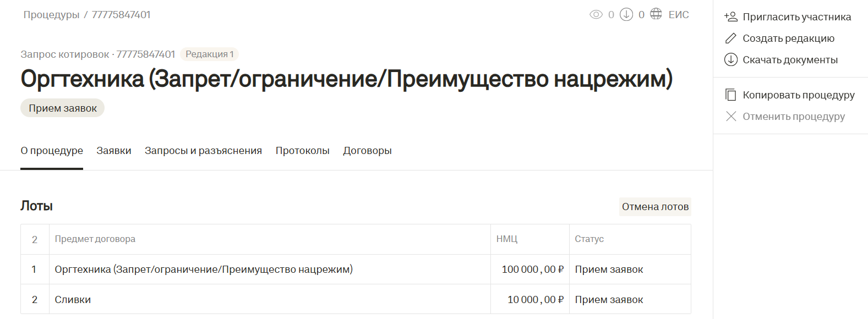Click the ЕИС link text
The height and width of the screenshot is (319, 868).
(x=679, y=15)
